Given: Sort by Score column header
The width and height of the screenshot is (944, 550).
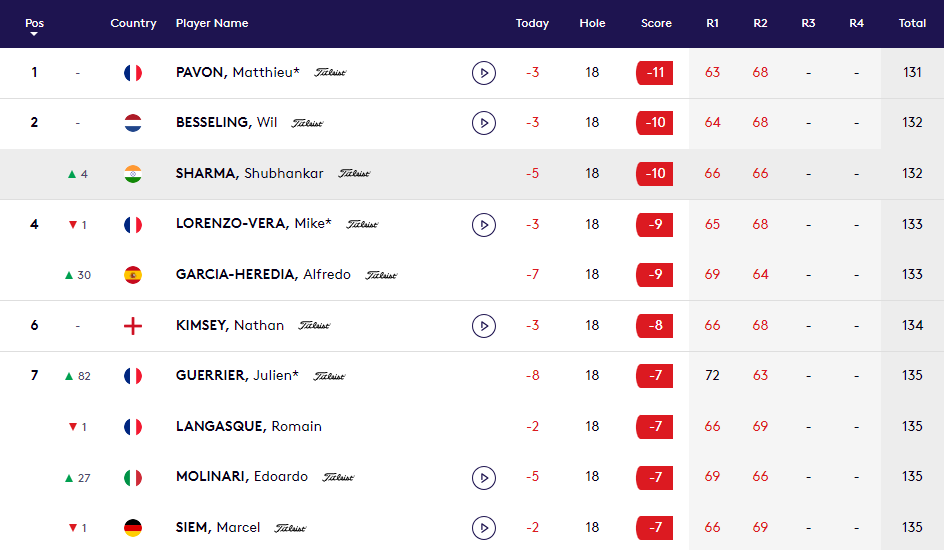Looking at the screenshot, I should pos(656,23).
